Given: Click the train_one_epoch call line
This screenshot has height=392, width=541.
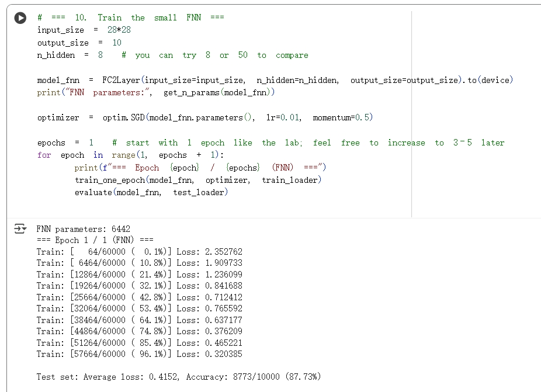Looking at the screenshot, I should click(x=197, y=180).
